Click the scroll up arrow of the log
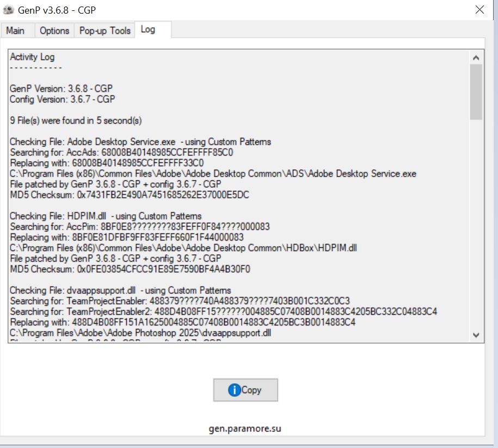This screenshot has height=448, width=498. coord(476,58)
